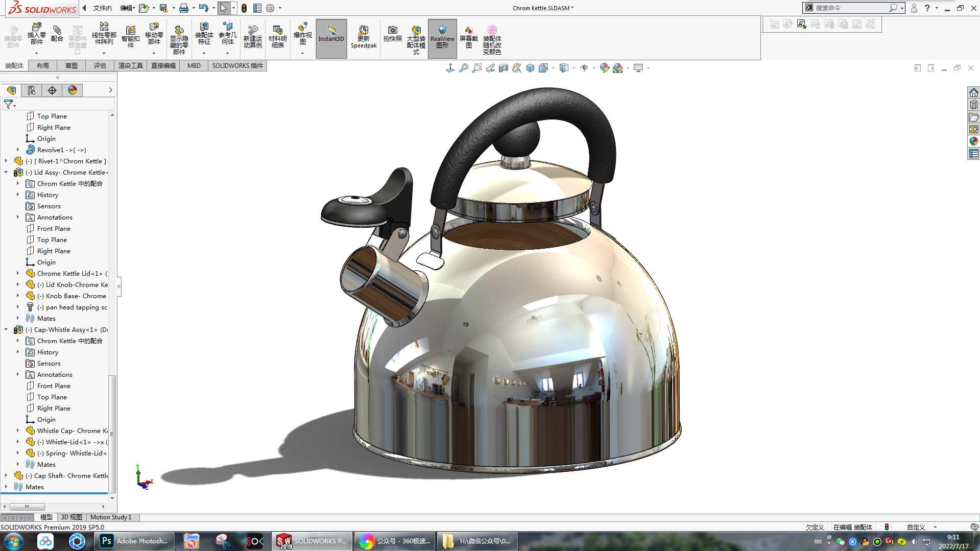Image resolution: width=980 pixels, height=551 pixels.
Task: Open the SOLIDWORKS 插件 tab
Action: [x=237, y=66]
